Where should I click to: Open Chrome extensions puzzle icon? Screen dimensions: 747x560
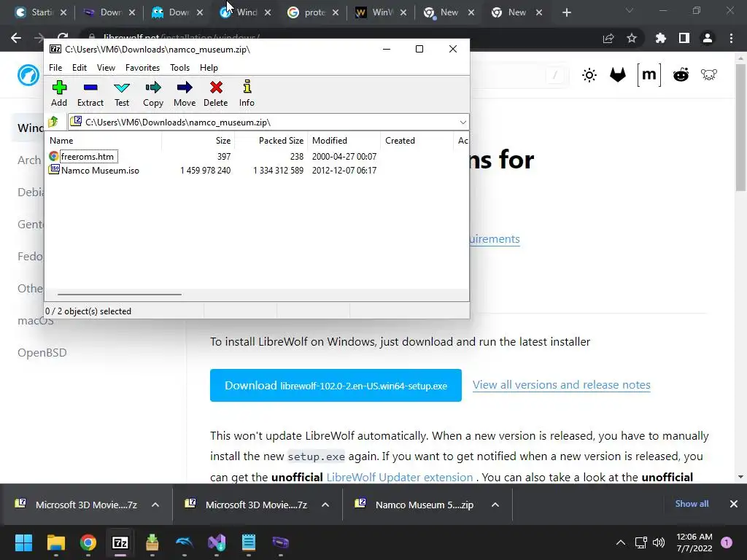660,38
